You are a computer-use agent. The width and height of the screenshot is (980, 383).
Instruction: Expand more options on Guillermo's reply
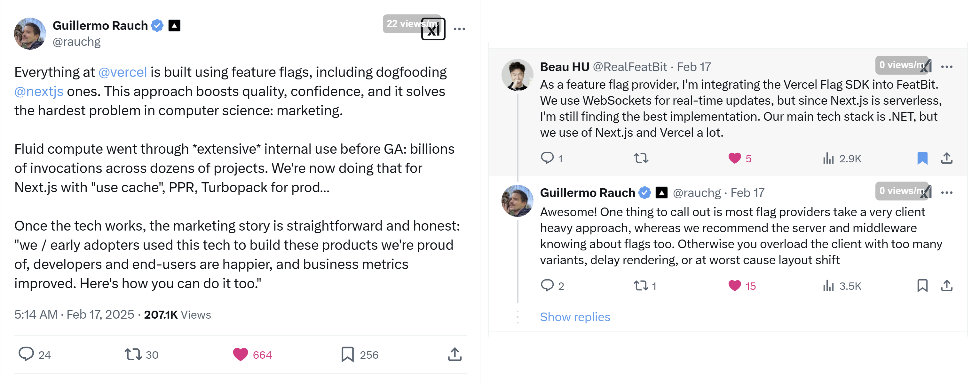[946, 193]
